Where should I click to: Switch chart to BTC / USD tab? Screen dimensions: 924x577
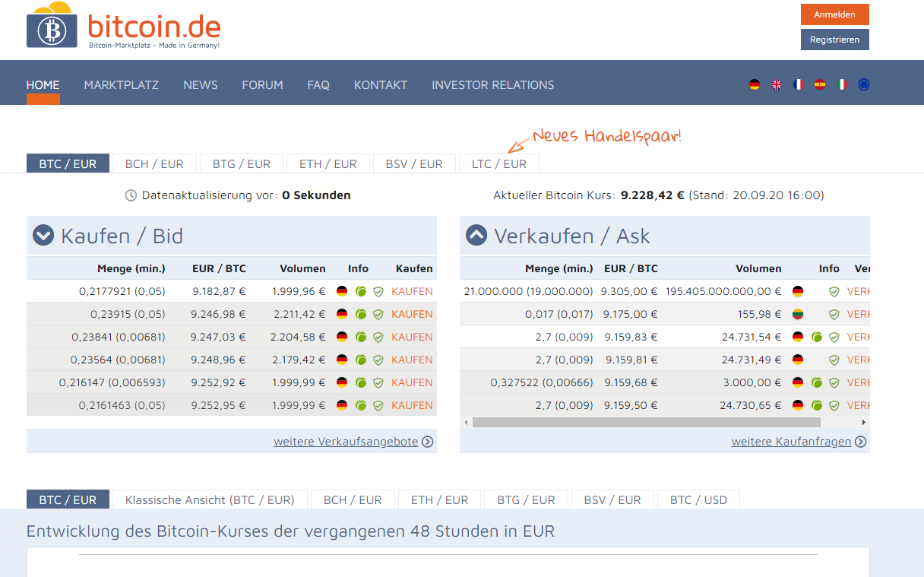698,499
